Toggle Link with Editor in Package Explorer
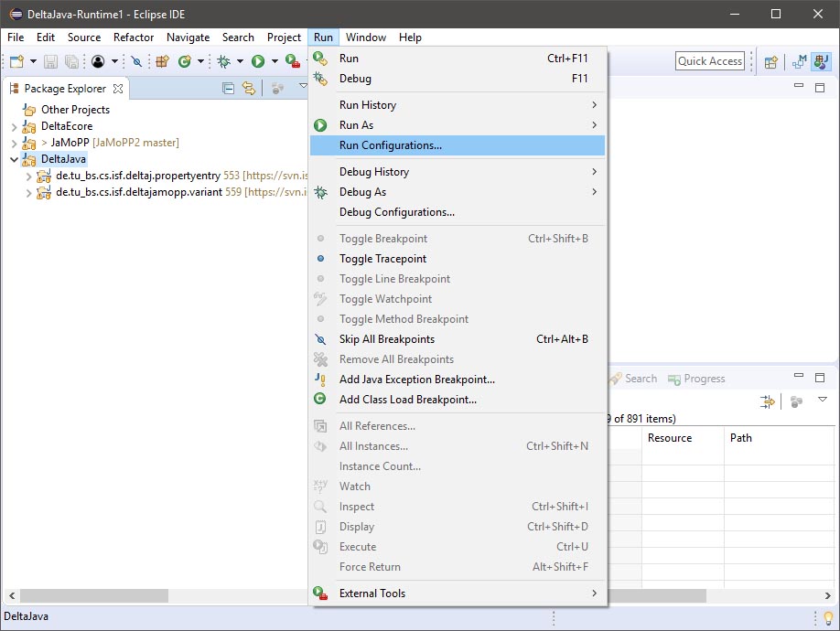Viewport: 840px width, 631px height. pos(249,89)
